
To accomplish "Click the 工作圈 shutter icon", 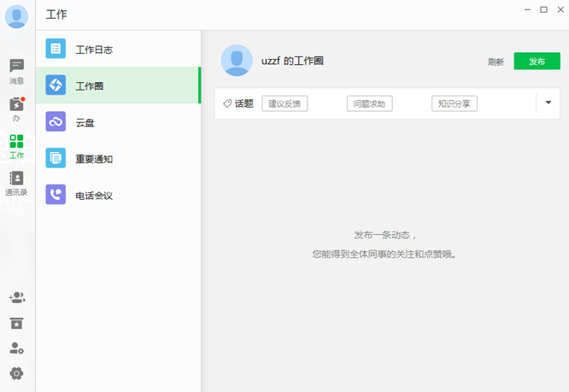I will [x=56, y=85].
